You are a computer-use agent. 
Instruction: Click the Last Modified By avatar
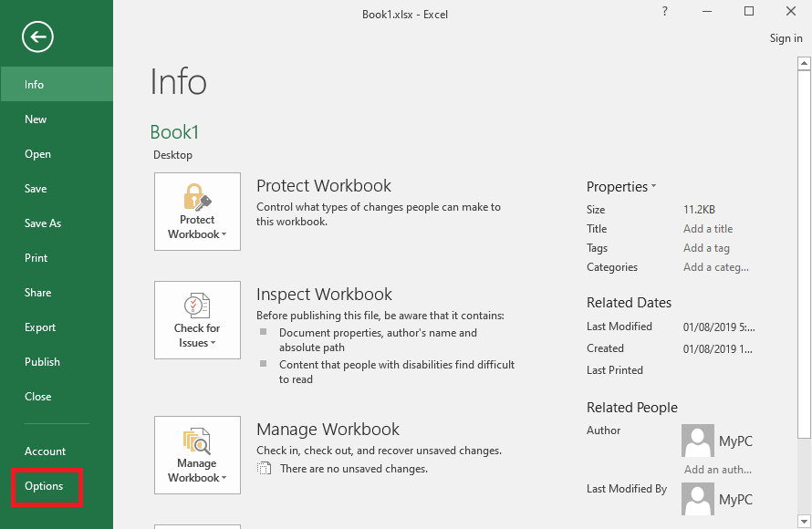tap(698, 498)
